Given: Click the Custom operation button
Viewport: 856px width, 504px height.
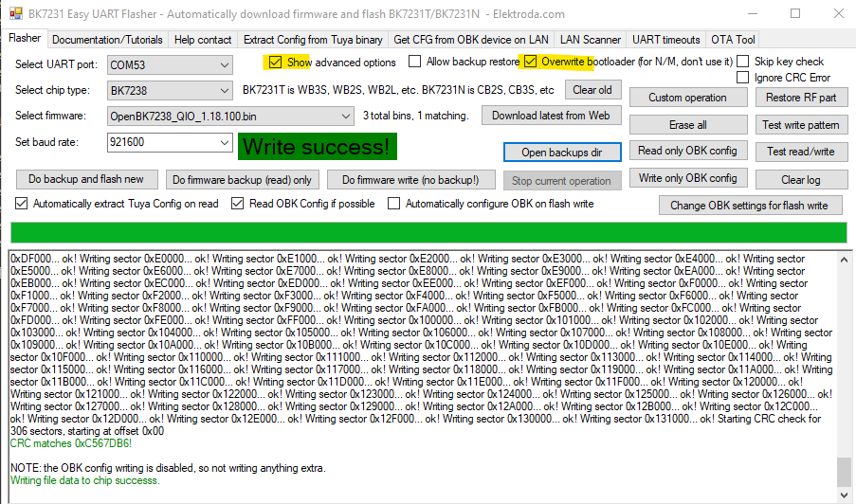Looking at the screenshot, I should 687,98.
